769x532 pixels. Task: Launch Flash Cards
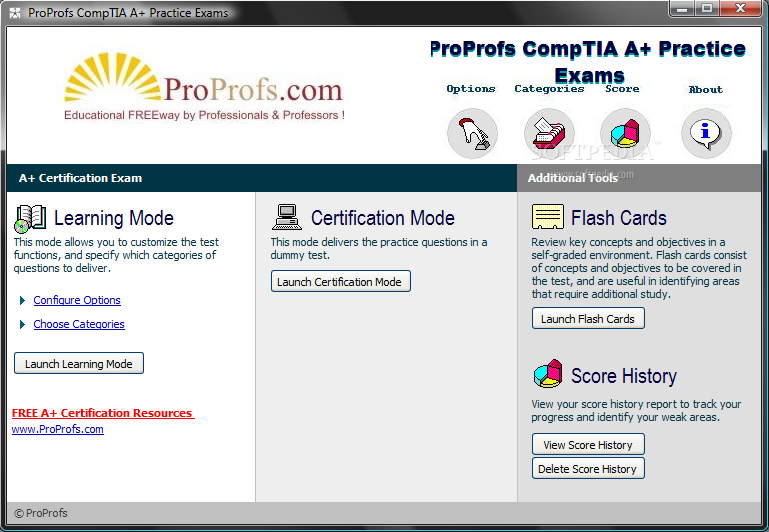588,319
